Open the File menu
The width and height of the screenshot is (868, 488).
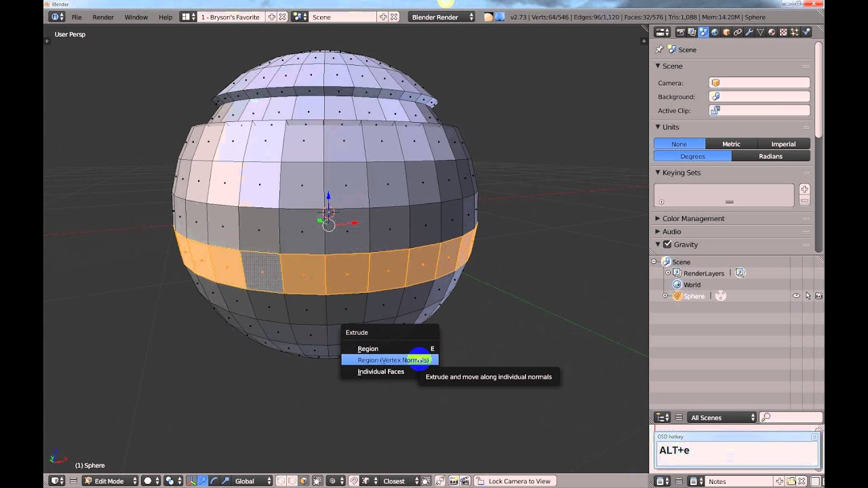click(x=77, y=17)
